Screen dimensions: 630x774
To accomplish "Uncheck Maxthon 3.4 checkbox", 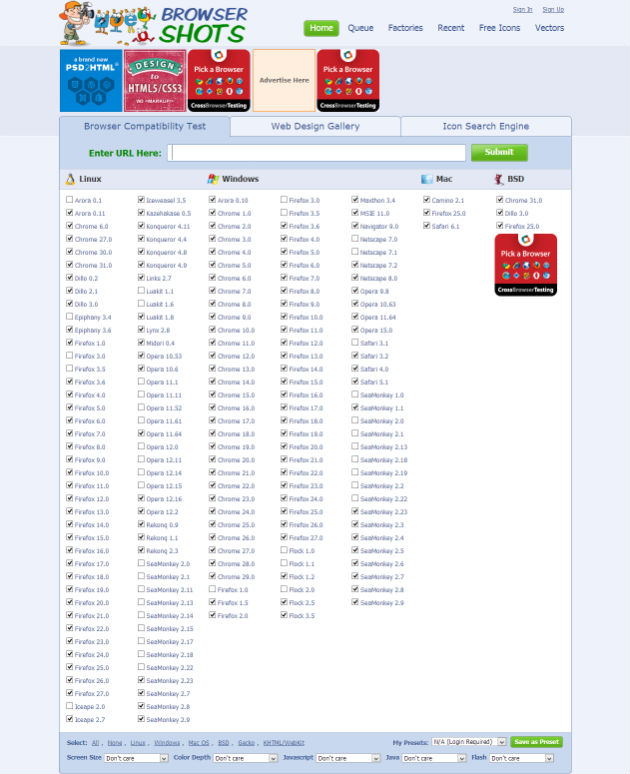I will tap(355, 199).
